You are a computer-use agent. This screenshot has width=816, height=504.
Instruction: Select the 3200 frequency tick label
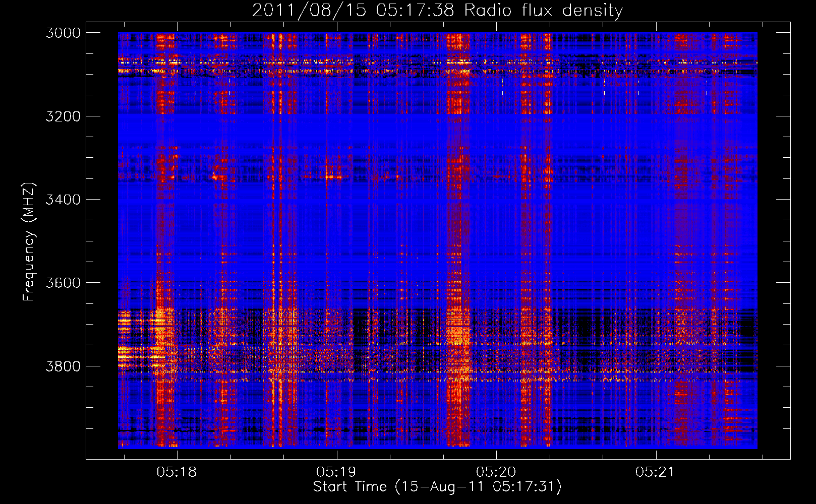[x=63, y=116]
